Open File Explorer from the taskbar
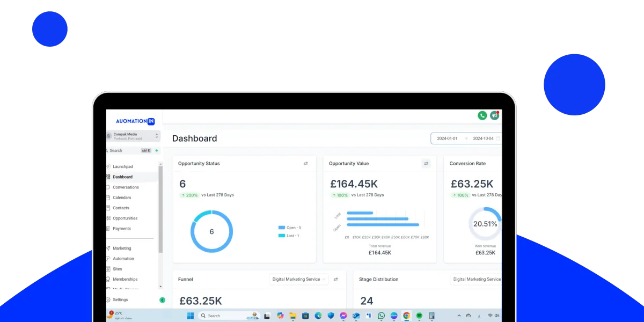 coord(293,316)
